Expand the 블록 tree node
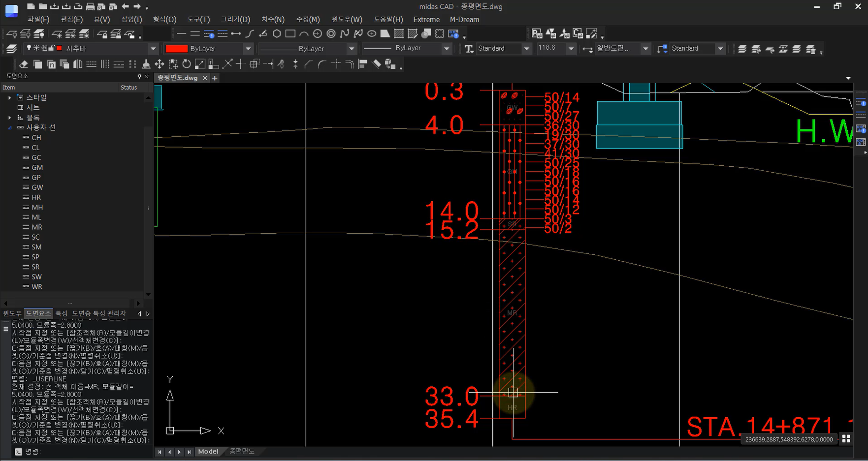Viewport: 868px width, 461px height. (9, 118)
